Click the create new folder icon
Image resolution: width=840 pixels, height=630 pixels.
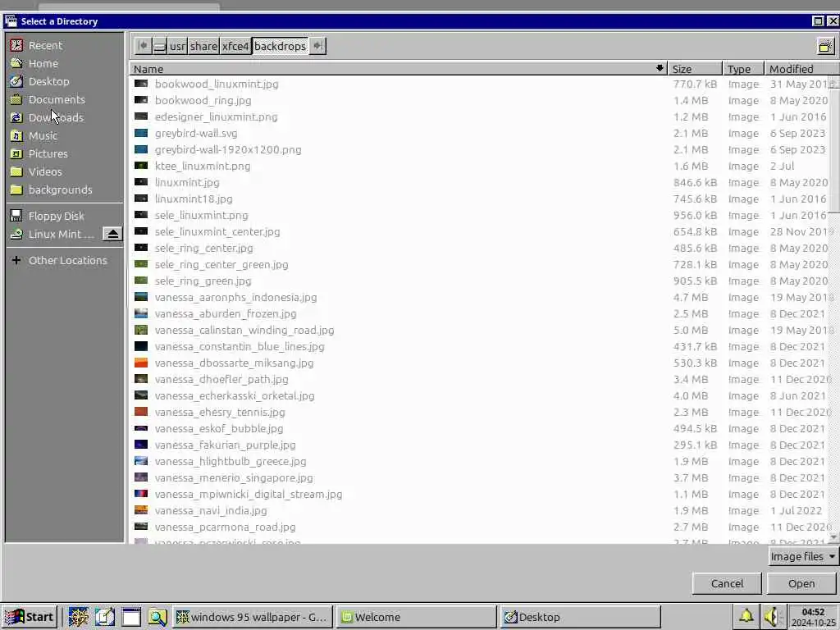pyautogui.click(x=825, y=46)
